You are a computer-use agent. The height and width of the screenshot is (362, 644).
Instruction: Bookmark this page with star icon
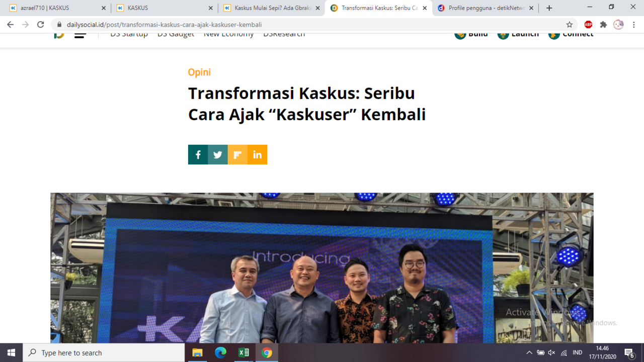click(x=570, y=25)
